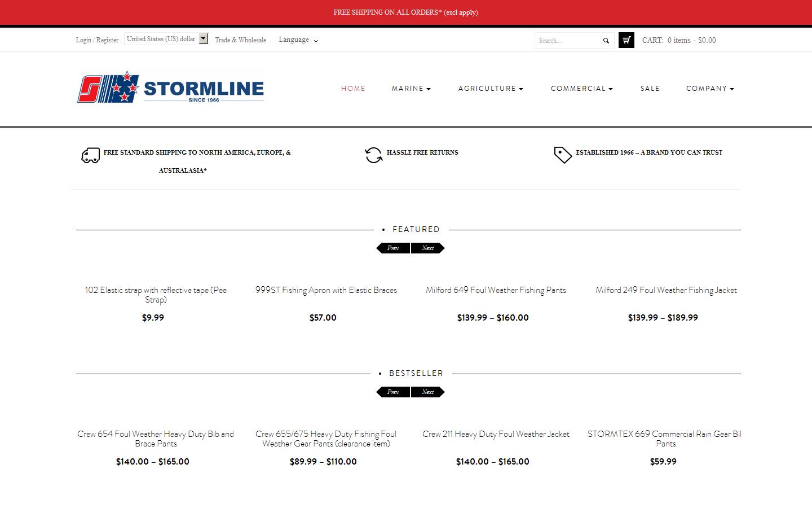Click the free shipping truck icon
The image size is (812, 508).
[90, 155]
